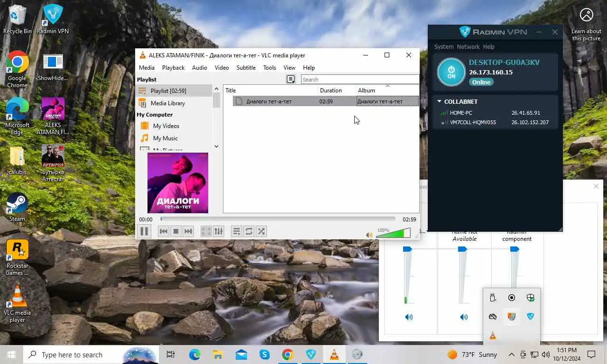607x364 pixels.
Task: Click DESKTOP-GU0A3KV computer name
Action: pos(504,62)
